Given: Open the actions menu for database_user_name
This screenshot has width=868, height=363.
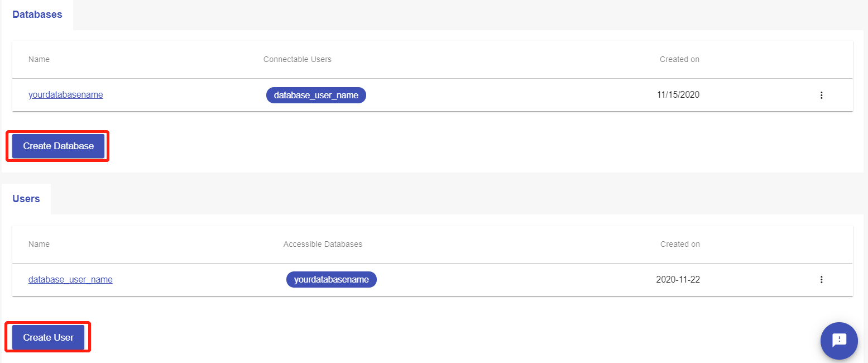Looking at the screenshot, I should point(822,279).
